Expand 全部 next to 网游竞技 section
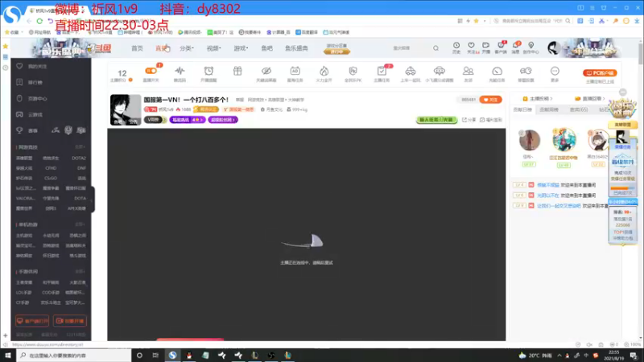 click(80, 147)
